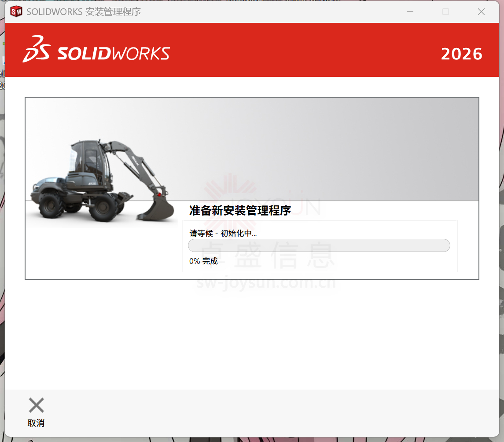Click the initialization progress bar
504x442 pixels.
pos(319,245)
